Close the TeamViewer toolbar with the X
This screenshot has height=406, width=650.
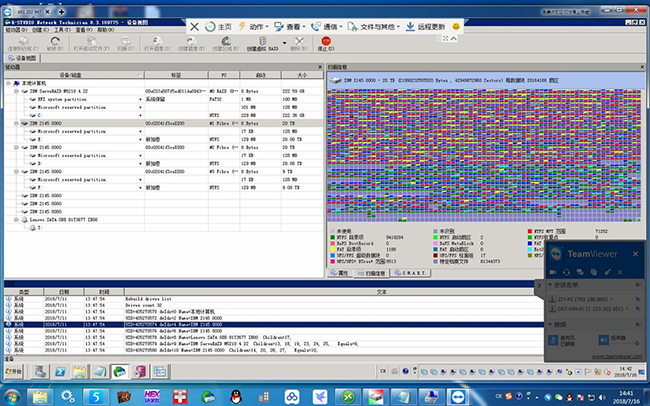pyautogui.click(x=194, y=27)
